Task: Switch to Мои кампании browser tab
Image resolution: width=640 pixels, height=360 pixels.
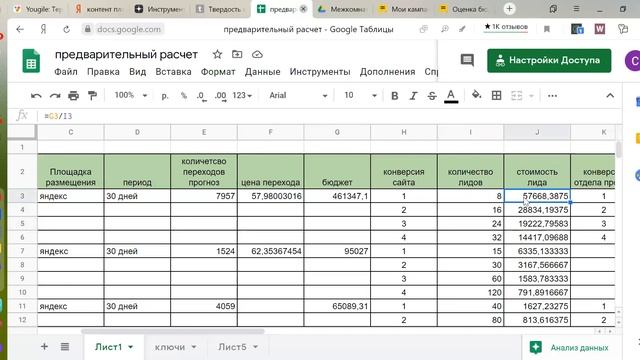Action: click(x=404, y=9)
